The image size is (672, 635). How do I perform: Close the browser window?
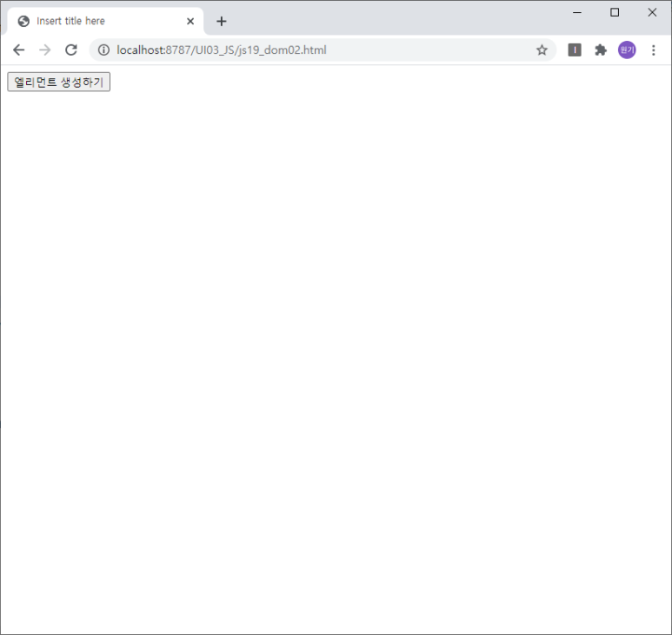click(x=652, y=12)
